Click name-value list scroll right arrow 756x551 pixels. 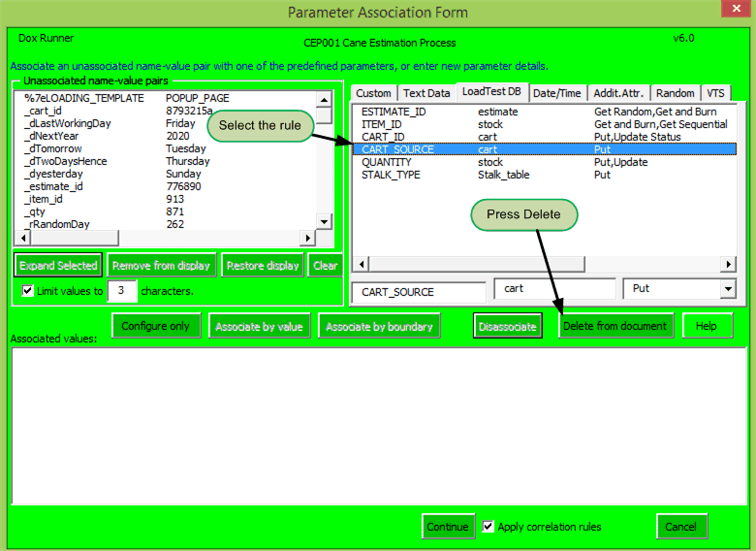(x=307, y=238)
